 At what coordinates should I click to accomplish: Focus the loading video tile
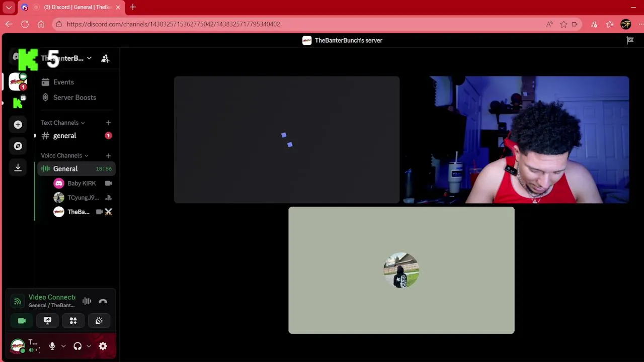(x=287, y=140)
